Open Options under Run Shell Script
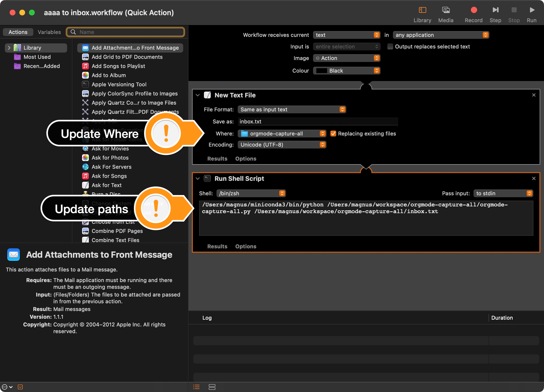 246,246
